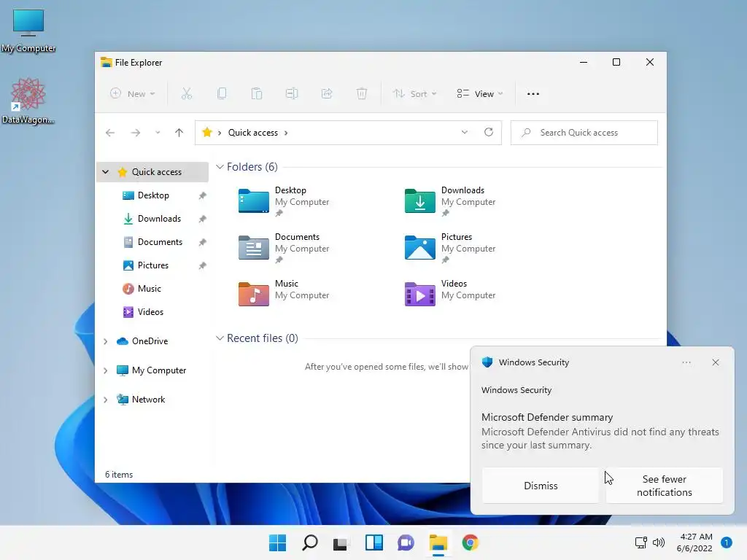Click the volume speaker tray icon
This screenshot has height=560, width=747.
tap(659, 542)
